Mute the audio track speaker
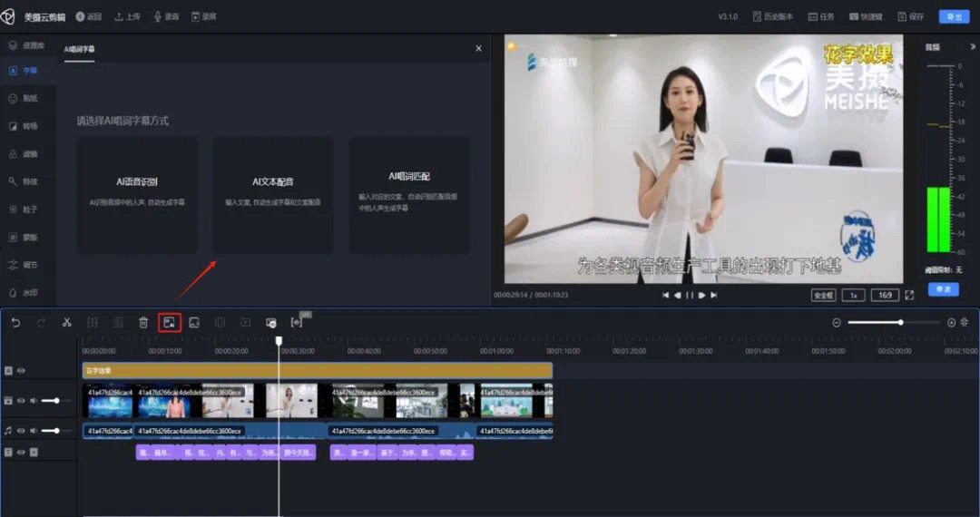Image resolution: width=980 pixels, height=517 pixels. [34, 430]
